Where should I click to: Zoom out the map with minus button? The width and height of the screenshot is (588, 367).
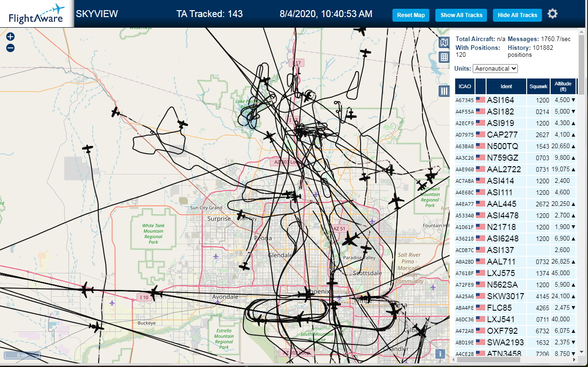pyautogui.click(x=11, y=48)
